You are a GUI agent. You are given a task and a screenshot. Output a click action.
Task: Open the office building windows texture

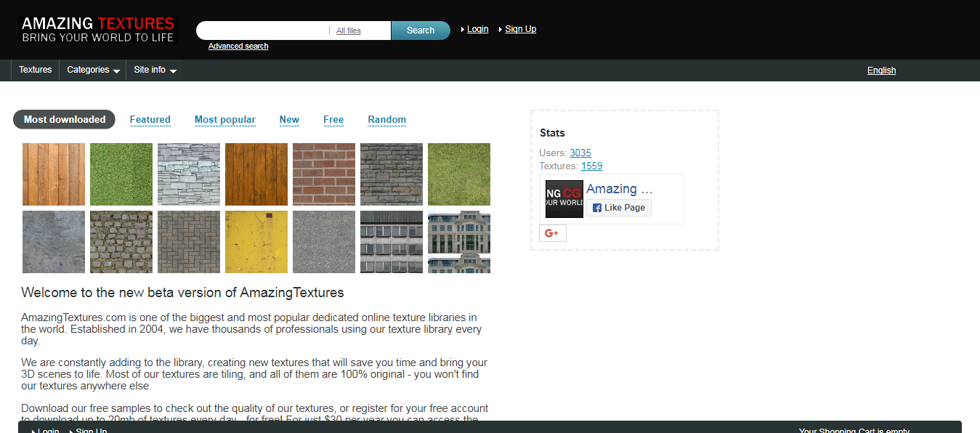[392, 242]
